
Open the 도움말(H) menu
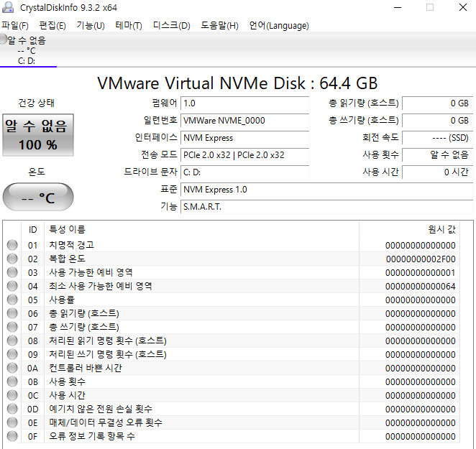(219, 25)
